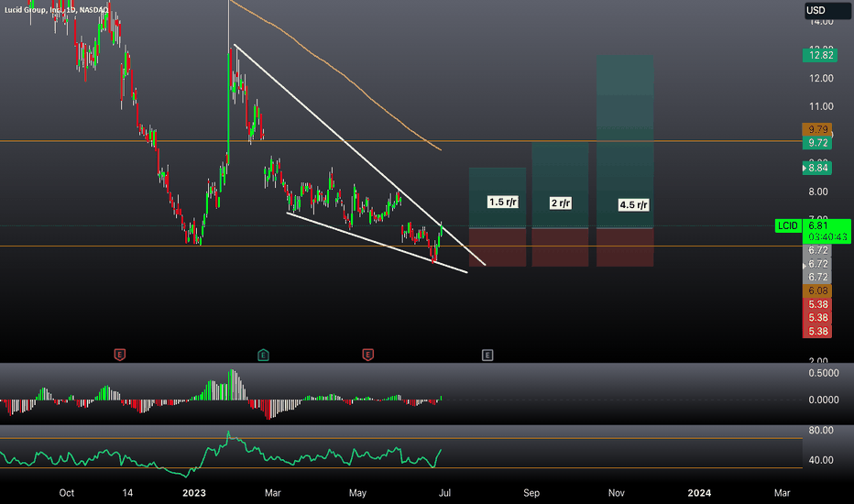The image size is (854, 504).
Task: Select the orange moving average line
Action: (348, 81)
